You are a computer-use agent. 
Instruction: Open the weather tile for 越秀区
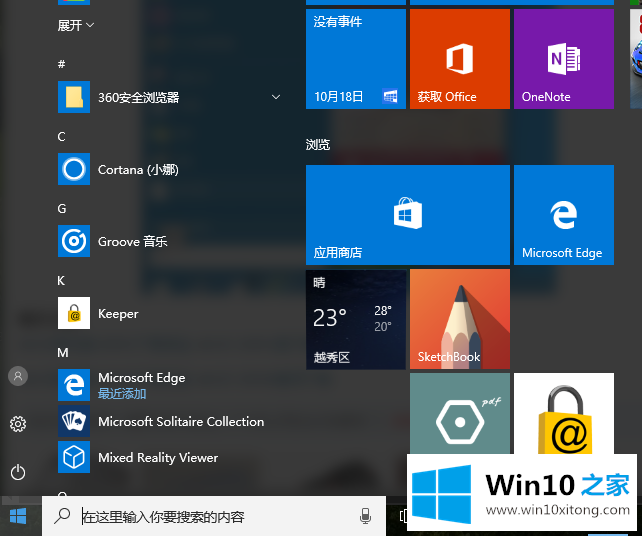(356, 319)
